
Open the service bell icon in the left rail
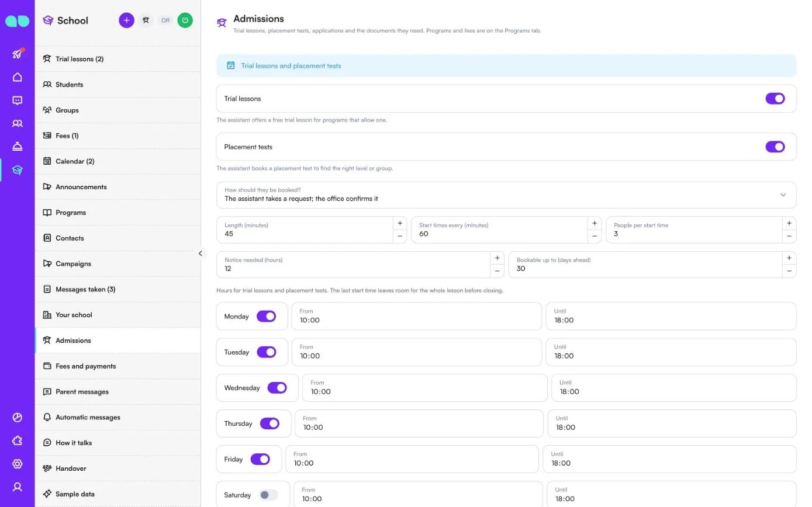[x=18, y=147]
